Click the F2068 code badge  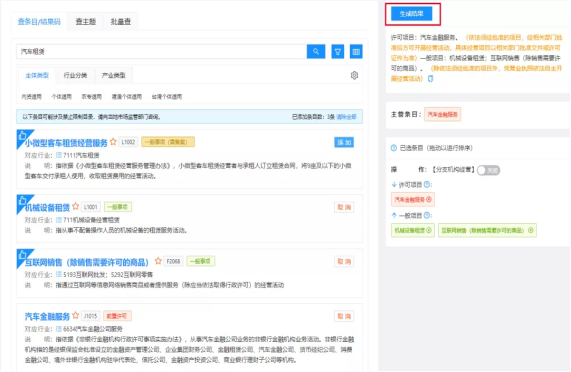click(173, 261)
